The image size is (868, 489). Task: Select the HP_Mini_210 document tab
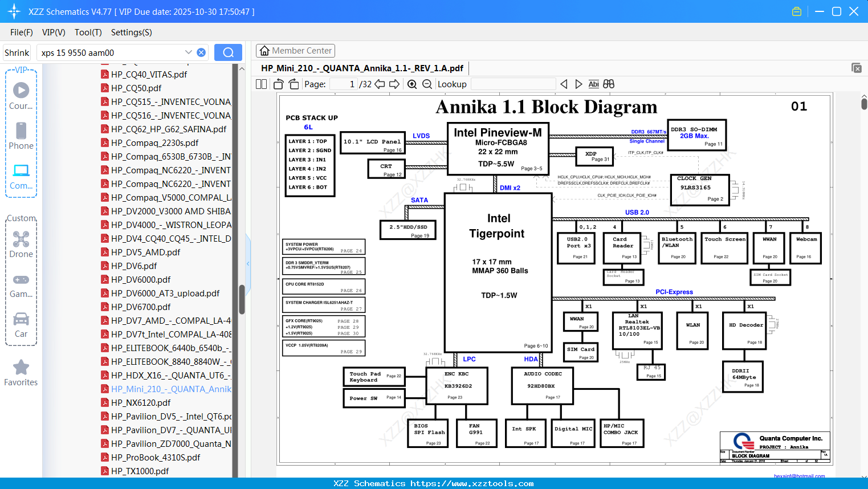point(362,68)
